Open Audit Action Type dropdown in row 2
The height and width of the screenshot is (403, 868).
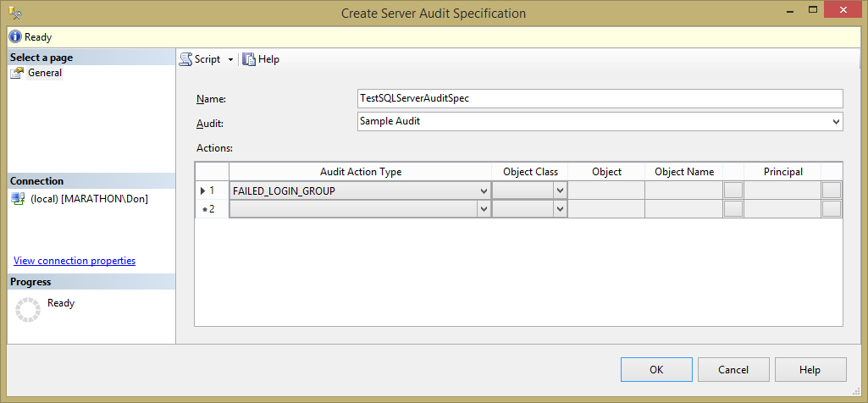[484, 208]
